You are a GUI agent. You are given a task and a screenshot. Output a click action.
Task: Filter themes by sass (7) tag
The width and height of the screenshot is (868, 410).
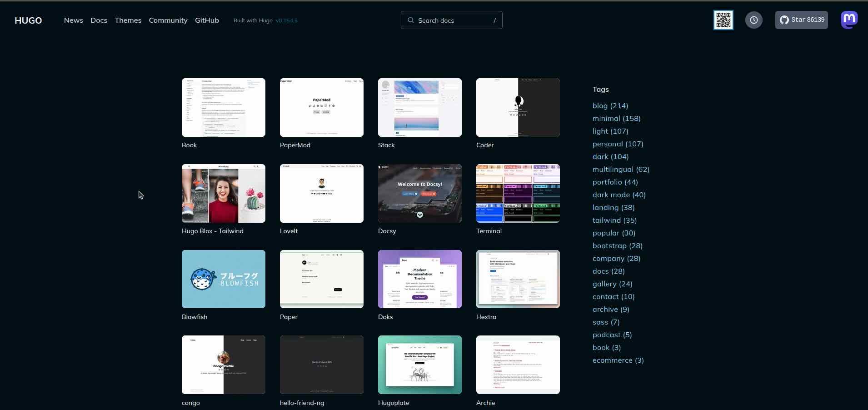(x=606, y=322)
